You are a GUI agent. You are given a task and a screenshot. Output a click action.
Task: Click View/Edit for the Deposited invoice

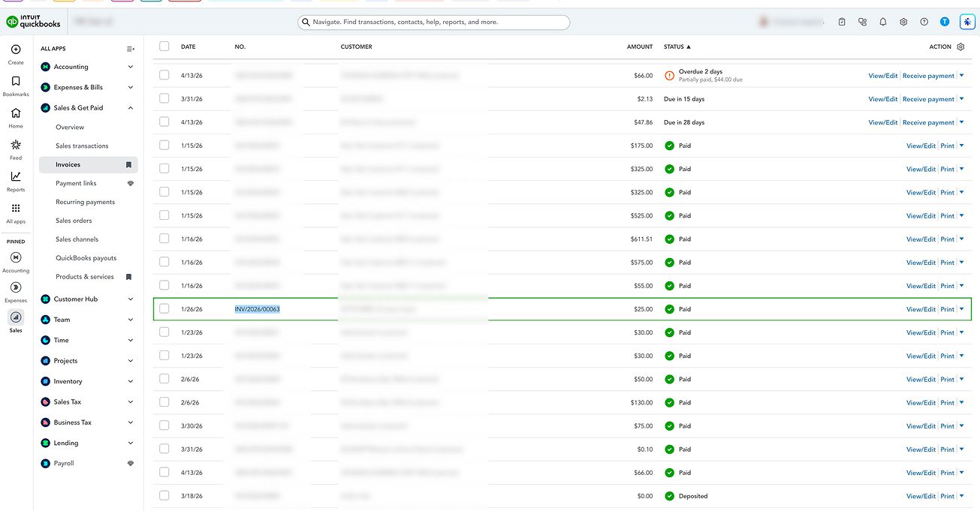921,496
